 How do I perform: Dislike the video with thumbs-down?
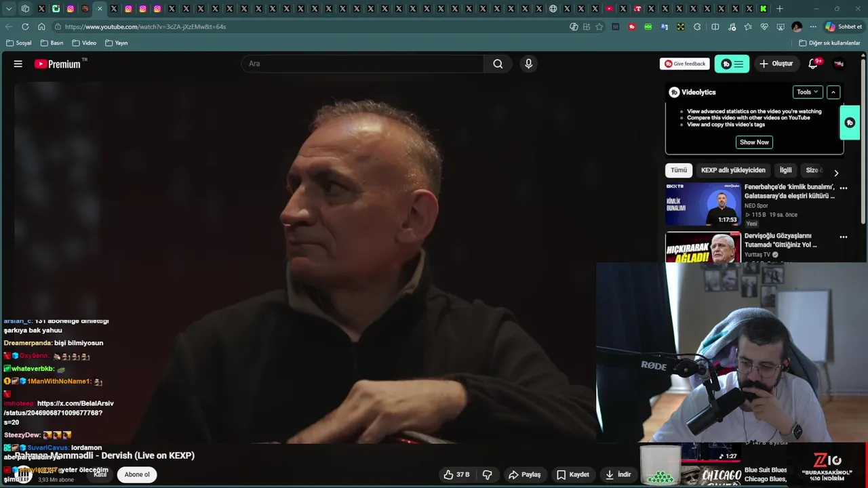pyautogui.click(x=487, y=474)
